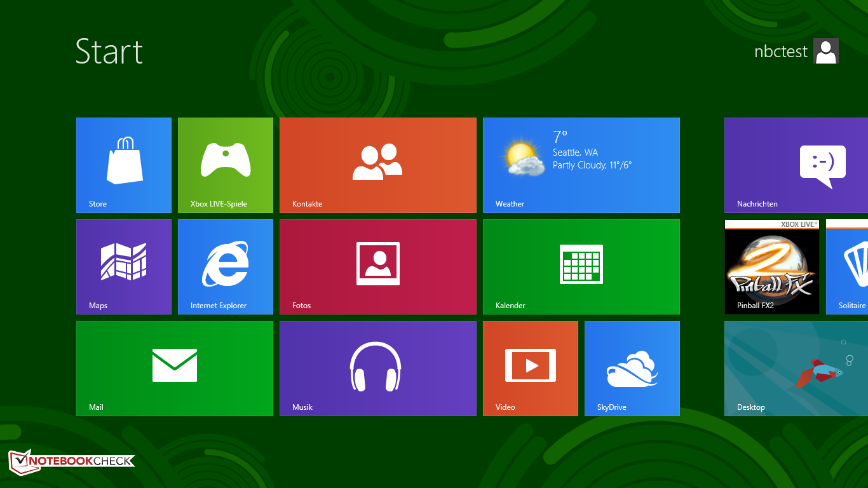The image size is (868, 488).
Task: Open the Seattle Weather tile
Action: point(581,165)
